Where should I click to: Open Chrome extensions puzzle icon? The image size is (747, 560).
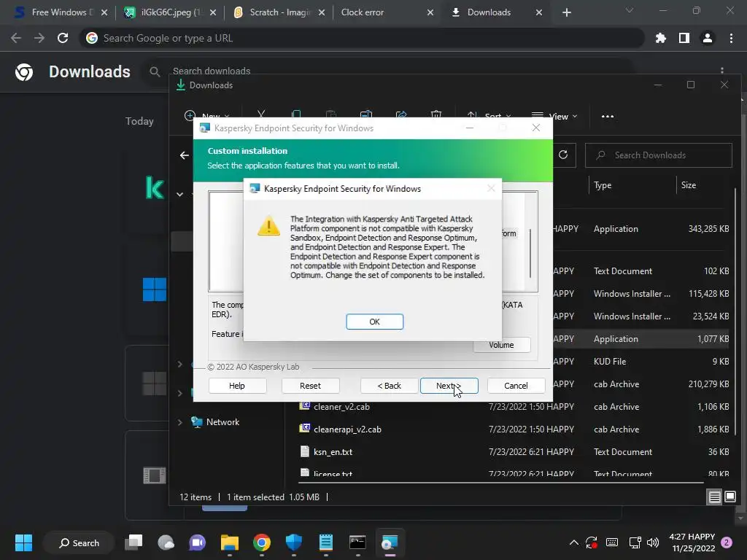660,38
